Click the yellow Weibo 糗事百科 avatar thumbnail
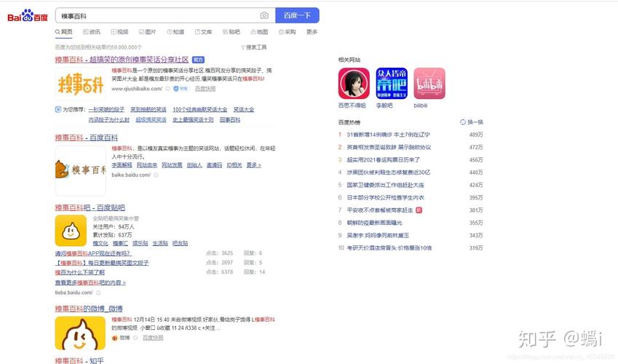Image resolution: width=618 pixels, height=364 pixels. (80, 333)
